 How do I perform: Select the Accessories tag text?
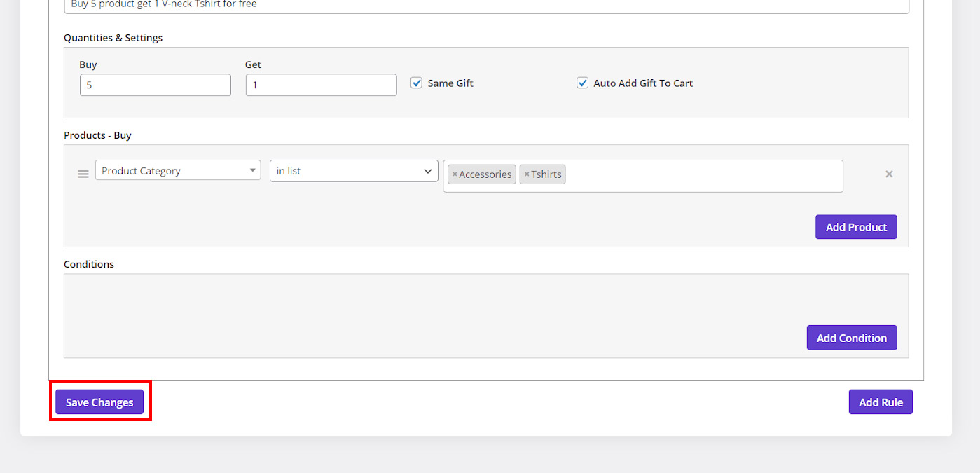(x=485, y=174)
